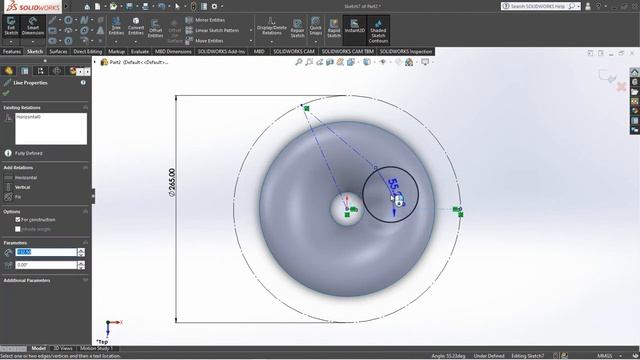Add Fix relation
This screenshot has height=360, width=640.
click(x=12, y=197)
